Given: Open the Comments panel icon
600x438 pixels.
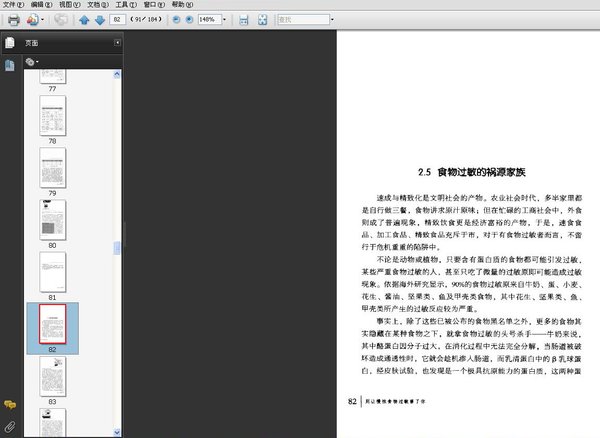Looking at the screenshot, I should coord(9,404).
